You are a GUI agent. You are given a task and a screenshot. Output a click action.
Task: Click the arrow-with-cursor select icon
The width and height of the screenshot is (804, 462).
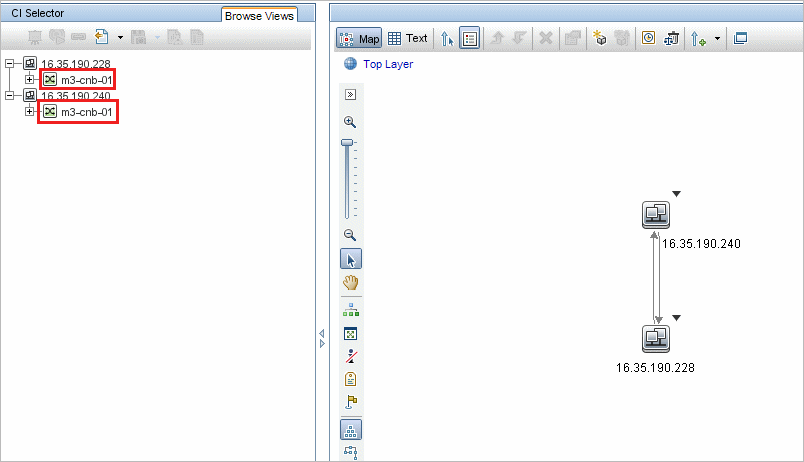[447, 38]
